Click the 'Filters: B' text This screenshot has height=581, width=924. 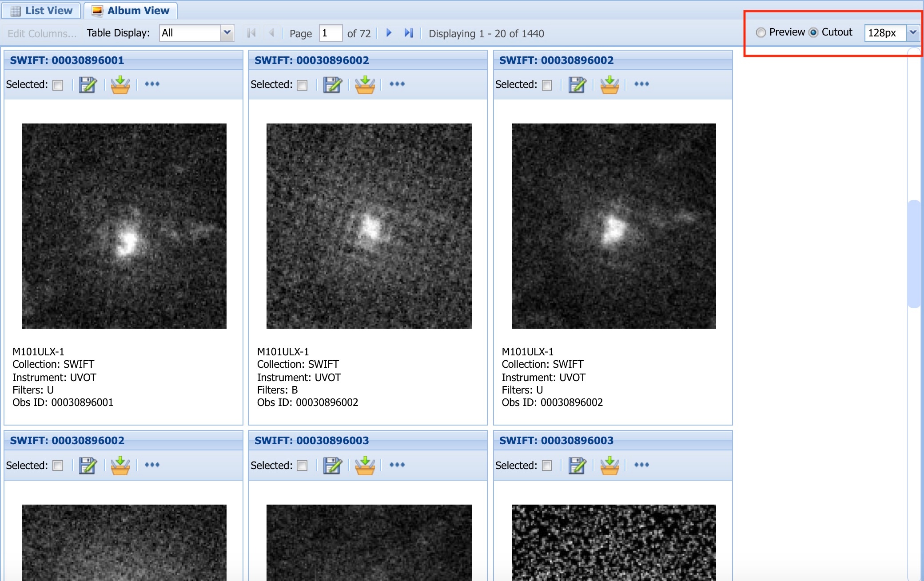pyautogui.click(x=277, y=390)
